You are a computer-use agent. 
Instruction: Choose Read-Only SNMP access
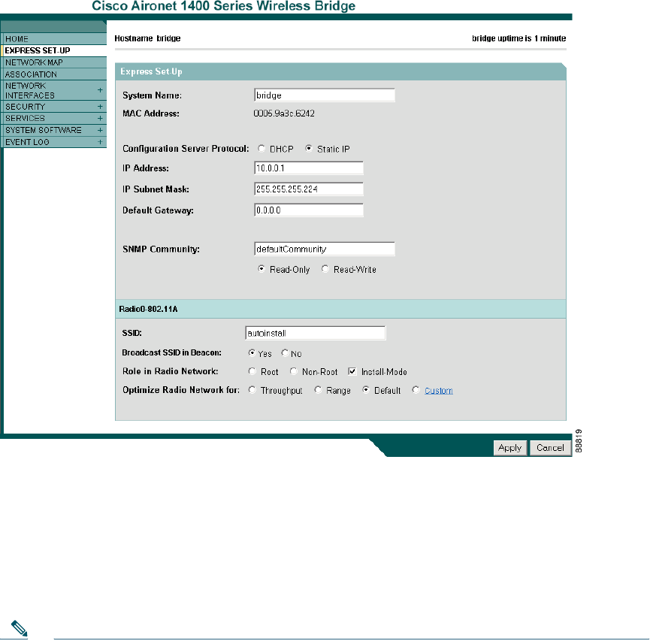262,269
